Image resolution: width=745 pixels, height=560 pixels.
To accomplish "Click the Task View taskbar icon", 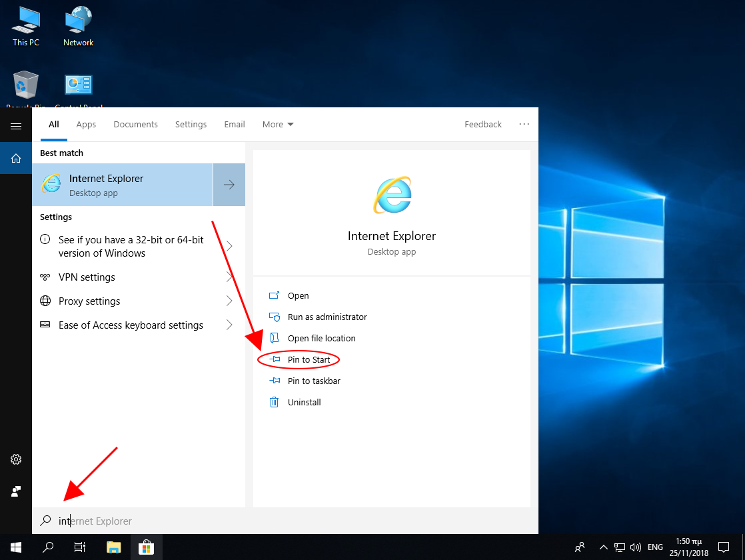I will 80,547.
